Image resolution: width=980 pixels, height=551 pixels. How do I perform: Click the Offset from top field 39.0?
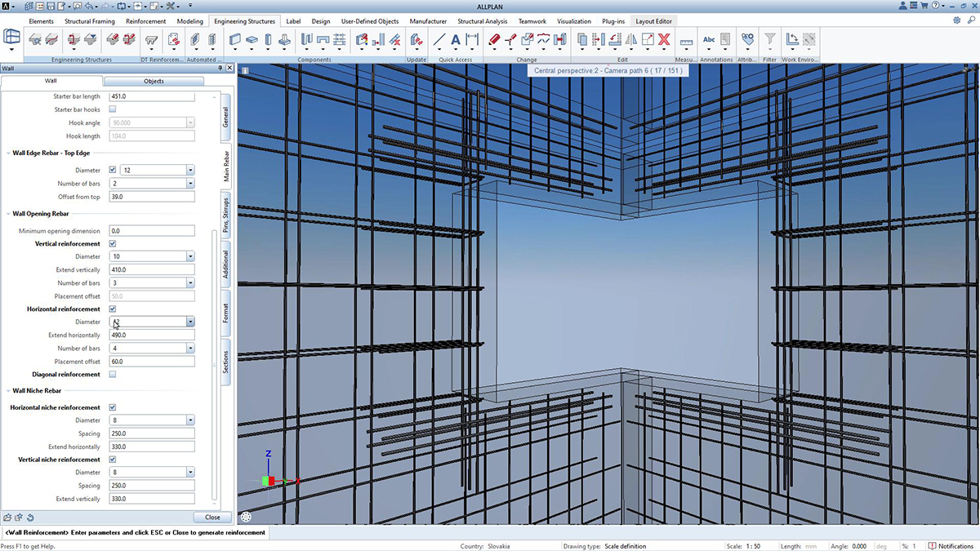152,197
